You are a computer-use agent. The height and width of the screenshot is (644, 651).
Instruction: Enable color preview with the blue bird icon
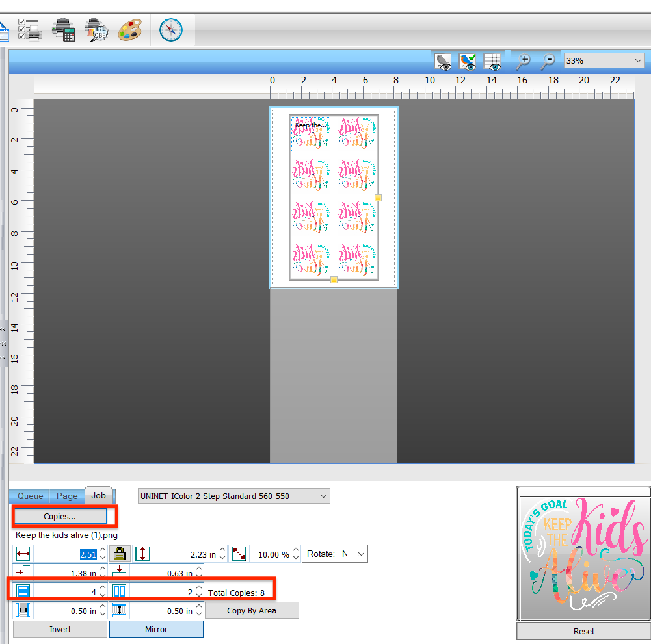tap(468, 60)
